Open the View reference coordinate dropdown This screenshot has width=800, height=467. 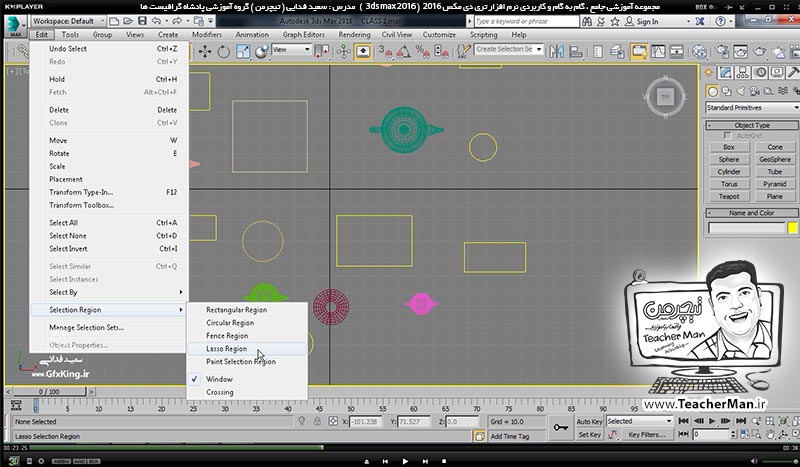point(291,50)
